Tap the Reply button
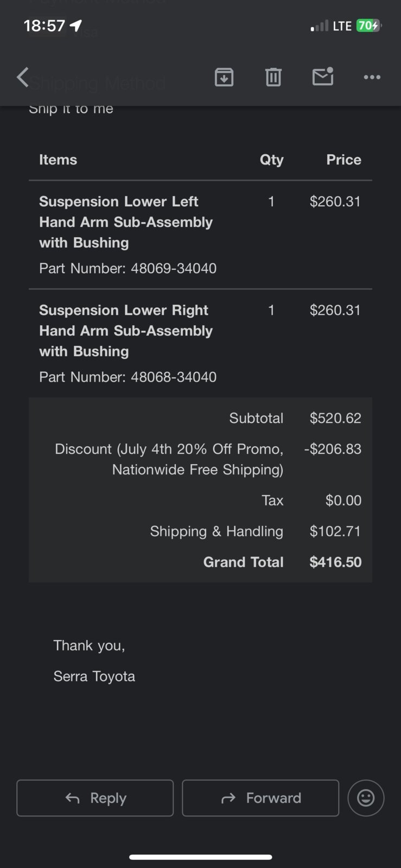The image size is (401, 868). point(95,798)
